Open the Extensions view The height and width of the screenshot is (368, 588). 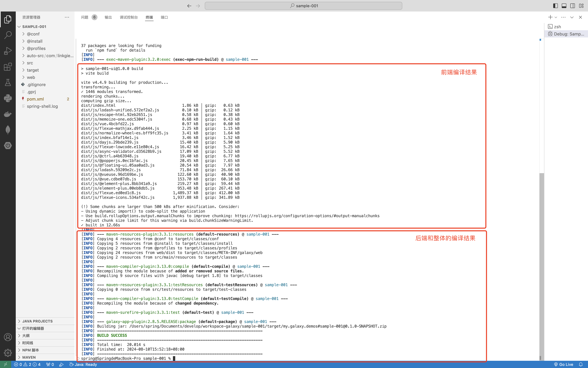pyautogui.click(x=8, y=67)
